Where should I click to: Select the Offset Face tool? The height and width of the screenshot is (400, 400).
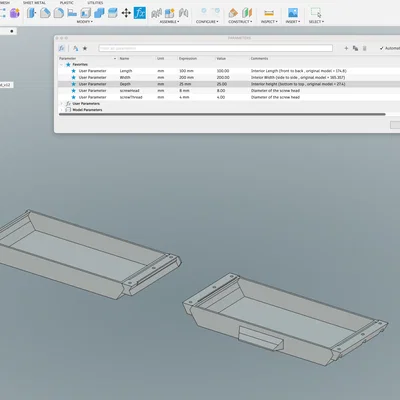click(x=113, y=13)
